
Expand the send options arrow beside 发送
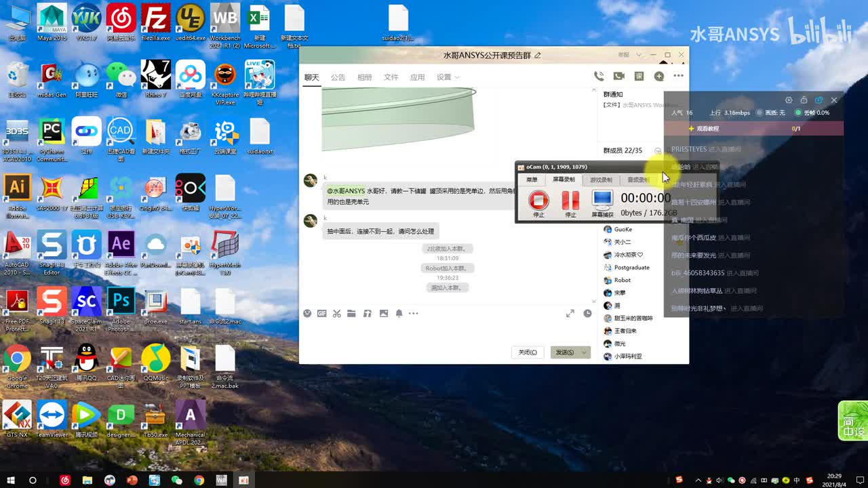click(585, 352)
